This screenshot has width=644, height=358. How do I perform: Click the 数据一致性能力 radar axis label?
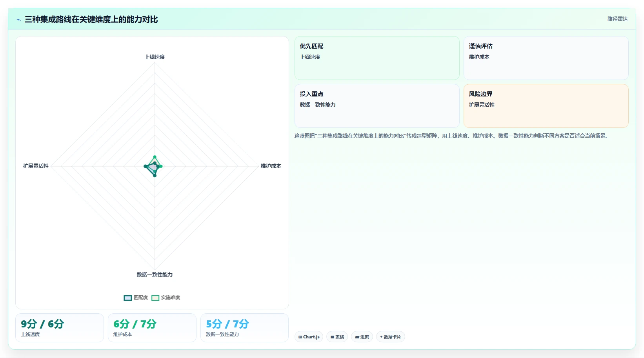[155, 274]
